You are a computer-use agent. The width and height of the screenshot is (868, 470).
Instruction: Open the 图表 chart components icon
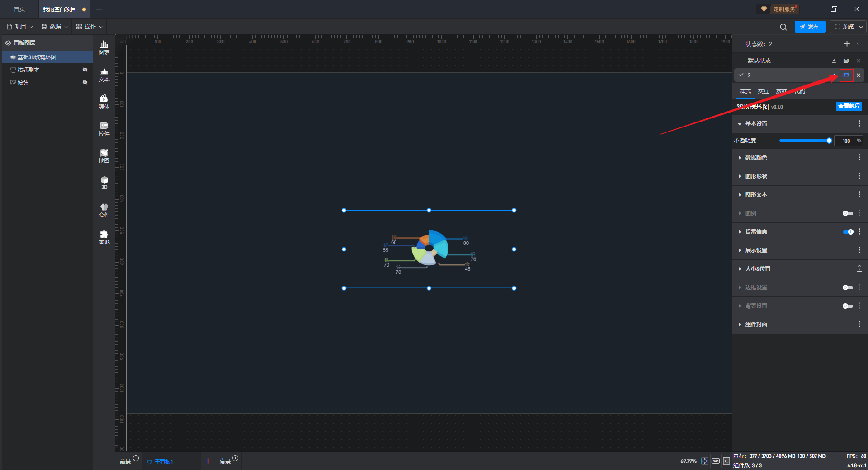click(104, 47)
